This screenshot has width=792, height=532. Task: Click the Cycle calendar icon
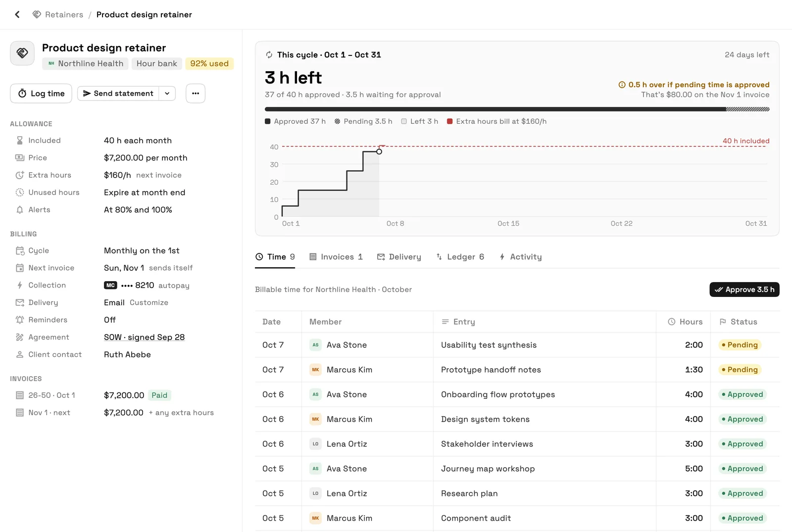pyautogui.click(x=20, y=251)
